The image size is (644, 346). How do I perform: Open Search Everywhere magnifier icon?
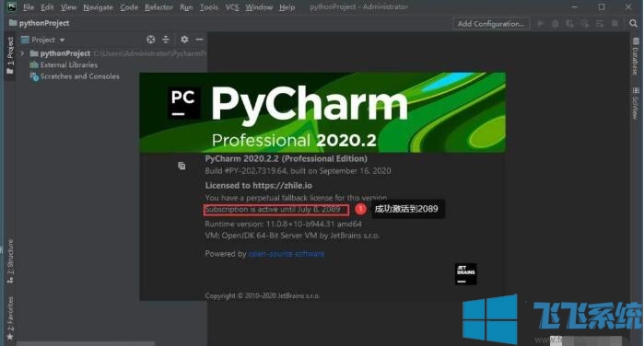[633, 23]
